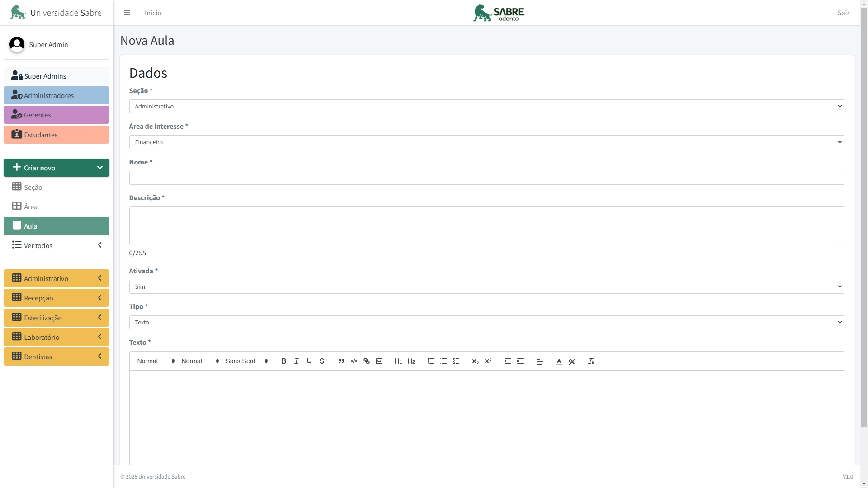The width and height of the screenshot is (868, 488).
Task: Open the text color picker
Action: (559, 361)
